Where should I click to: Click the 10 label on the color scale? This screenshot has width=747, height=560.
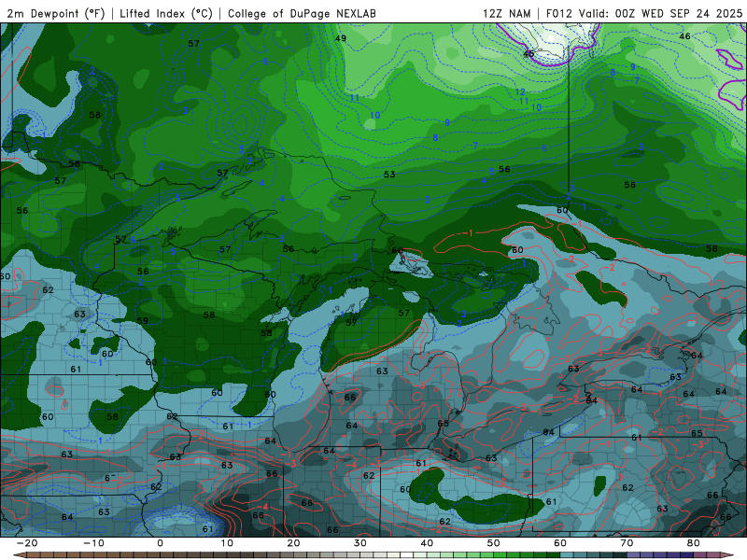pyautogui.click(x=227, y=543)
